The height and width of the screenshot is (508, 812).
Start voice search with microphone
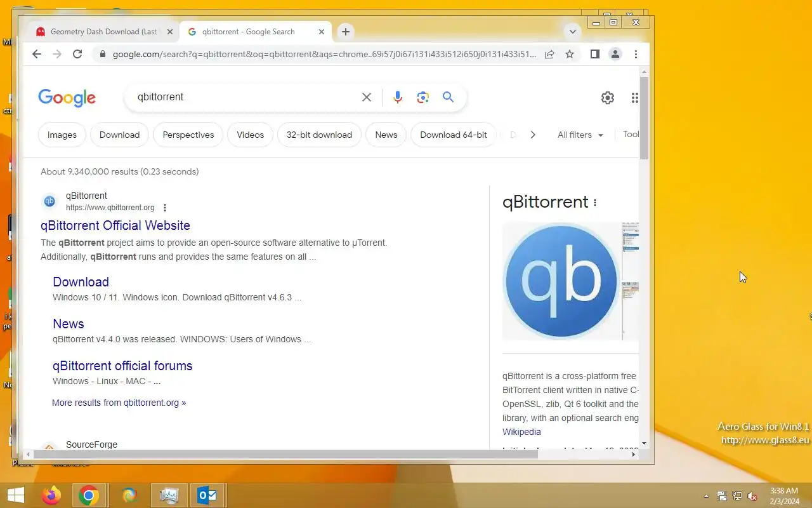pos(397,97)
